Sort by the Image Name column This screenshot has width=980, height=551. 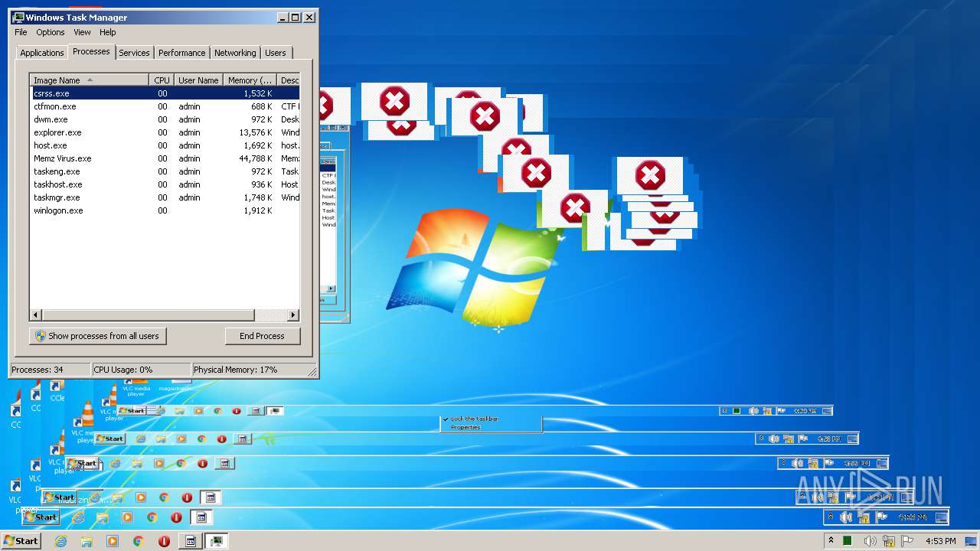point(89,80)
